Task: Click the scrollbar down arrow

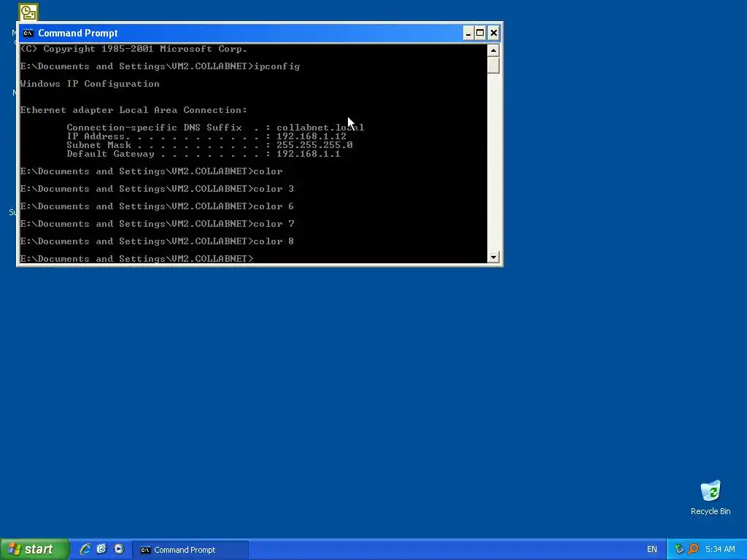Action: tap(493, 257)
